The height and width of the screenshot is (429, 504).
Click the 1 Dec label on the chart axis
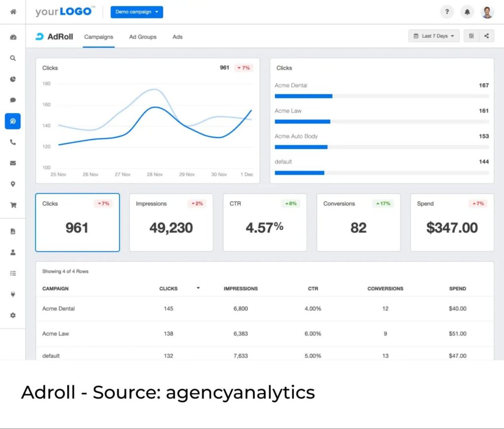click(247, 175)
